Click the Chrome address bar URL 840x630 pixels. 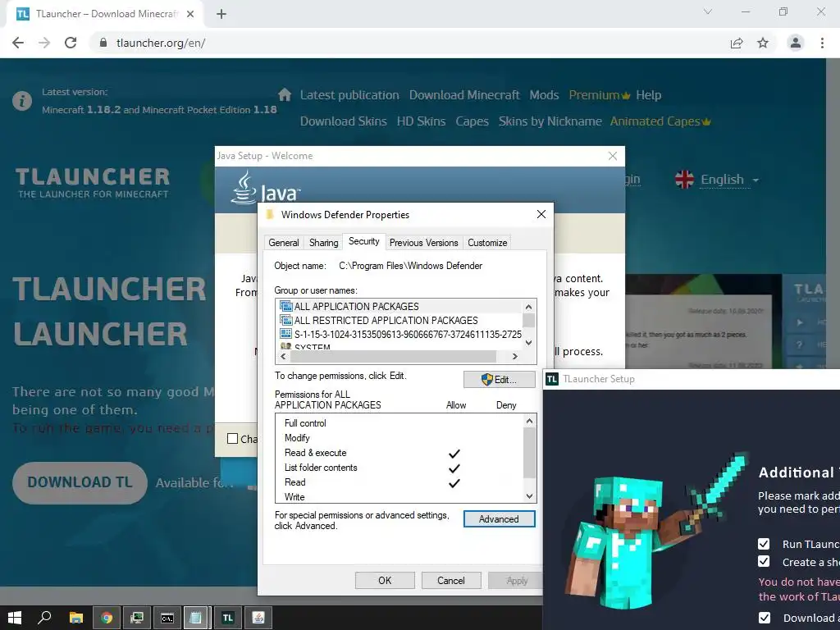tap(161, 43)
